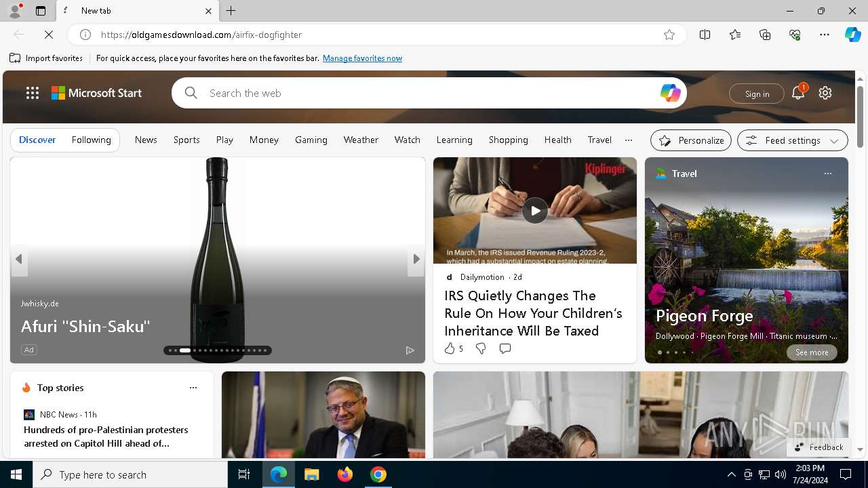Click Import favorites
Image resolution: width=868 pixels, height=488 pixels.
pyautogui.click(x=46, y=58)
